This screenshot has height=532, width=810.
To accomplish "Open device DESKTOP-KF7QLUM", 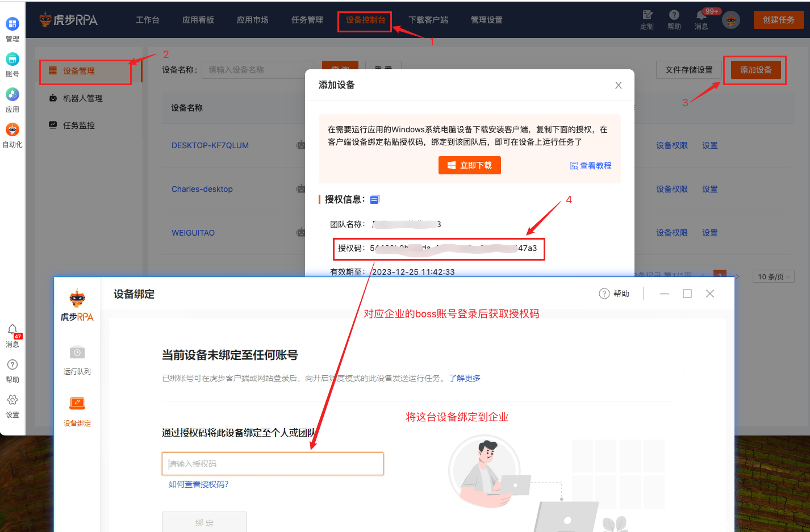I will 210,145.
